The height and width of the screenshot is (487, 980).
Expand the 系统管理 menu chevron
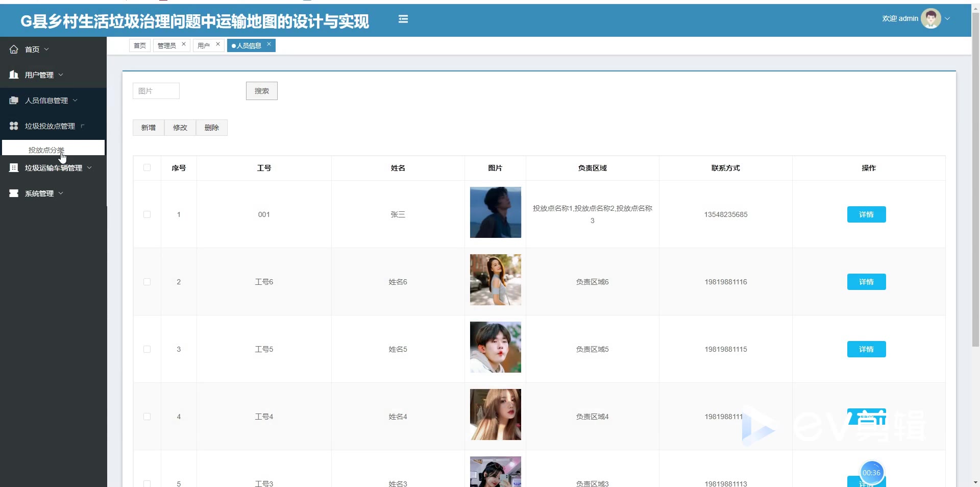click(61, 193)
